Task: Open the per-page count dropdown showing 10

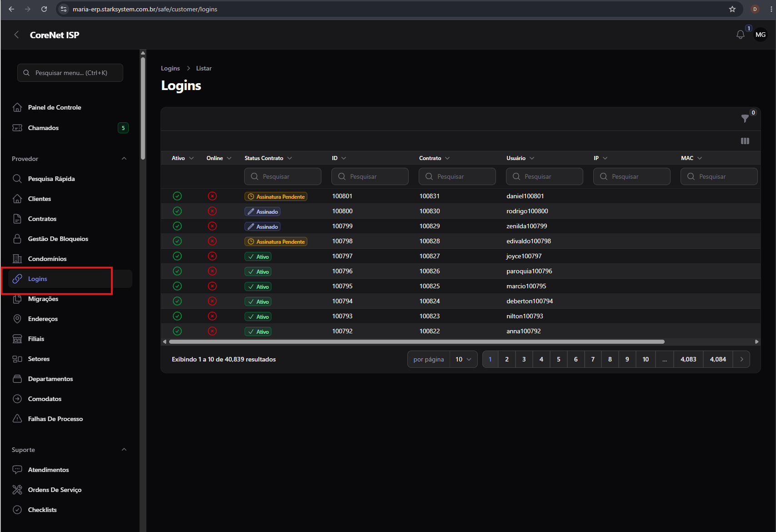Action: click(464, 359)
